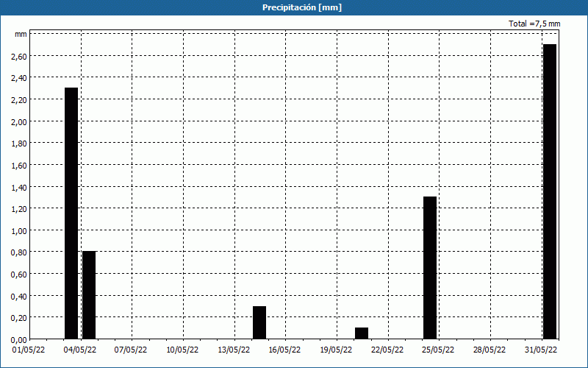Select the tallest 2,70 mm bar at 31/05
This screenshot has width=588, height=368.
(x=550, y=191)
